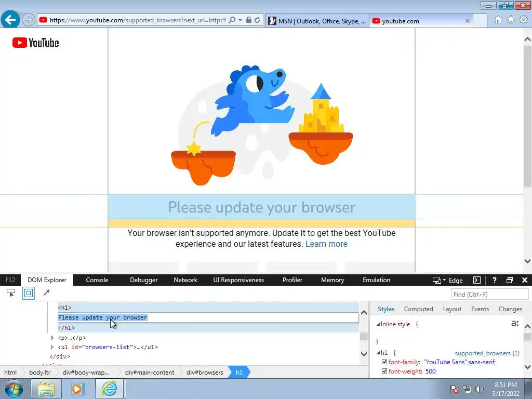Screen dimensions: 532x399
Task: Close the developer tools pane
Action: tap(525, 280)
